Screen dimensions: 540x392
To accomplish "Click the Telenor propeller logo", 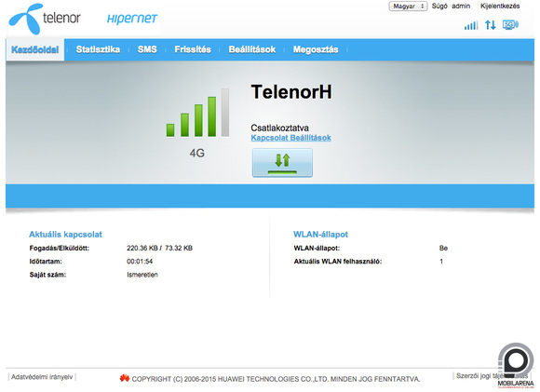I will [26, 19].
